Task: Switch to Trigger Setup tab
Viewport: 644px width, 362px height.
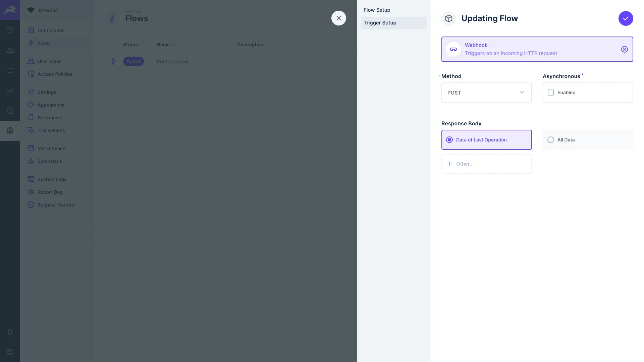Action: pyautogui.click(x=380, y=23)
